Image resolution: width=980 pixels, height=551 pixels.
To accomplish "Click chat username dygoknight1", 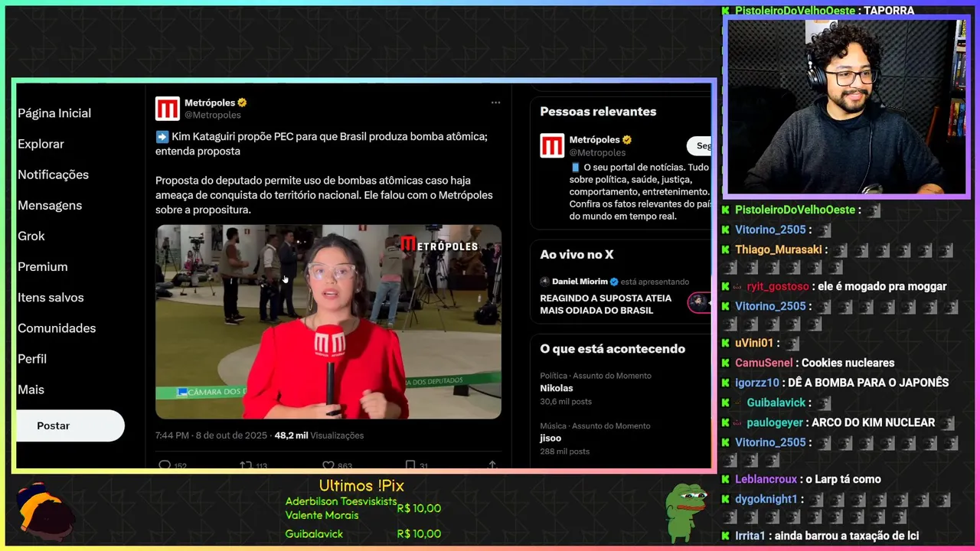I will click(766, 499).
